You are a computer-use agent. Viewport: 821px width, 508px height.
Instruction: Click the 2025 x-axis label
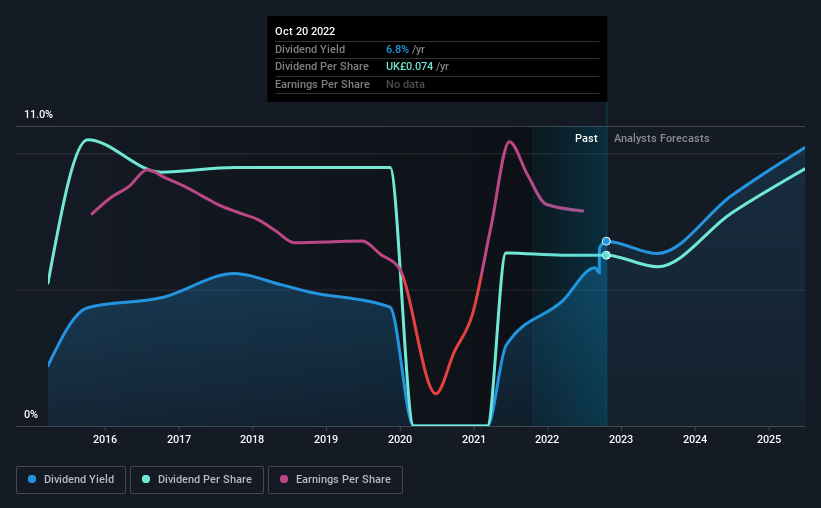769,439
